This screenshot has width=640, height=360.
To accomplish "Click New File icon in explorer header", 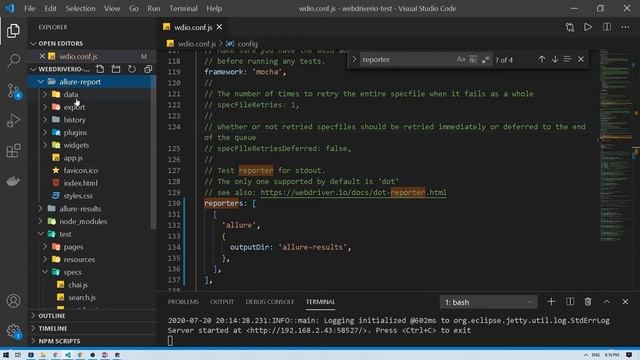I will pos(100,69).
